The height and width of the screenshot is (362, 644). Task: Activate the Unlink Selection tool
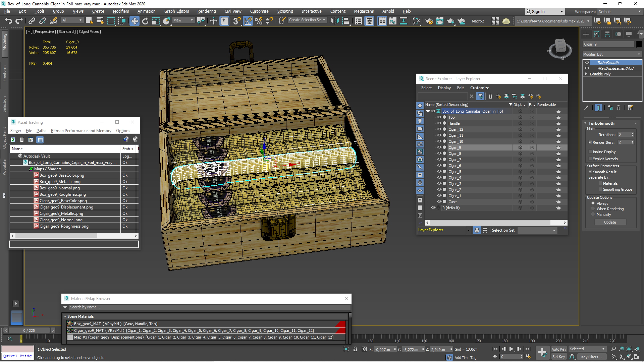click(42, 21)
